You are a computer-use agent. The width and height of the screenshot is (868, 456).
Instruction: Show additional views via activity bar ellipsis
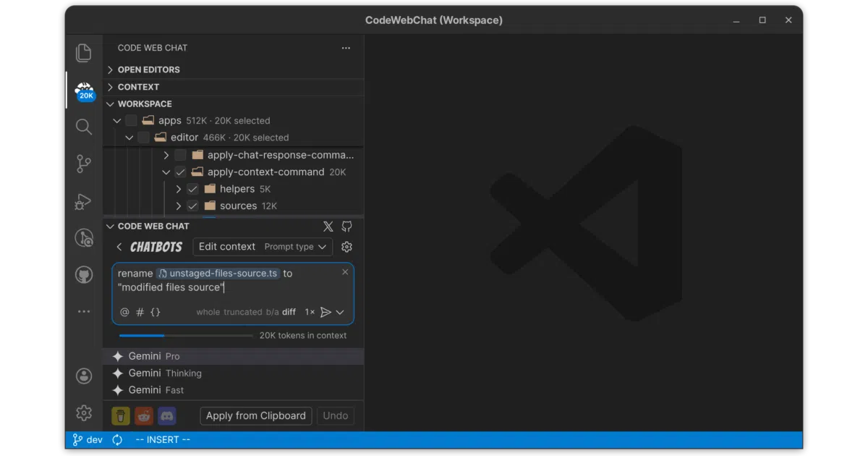(84, 311)
